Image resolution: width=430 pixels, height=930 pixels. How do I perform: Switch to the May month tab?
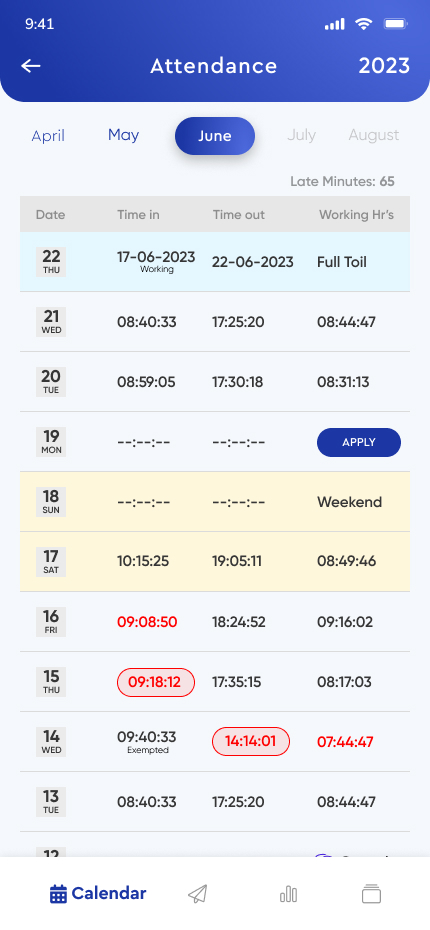pyautogui.click(x=123, y=135)
